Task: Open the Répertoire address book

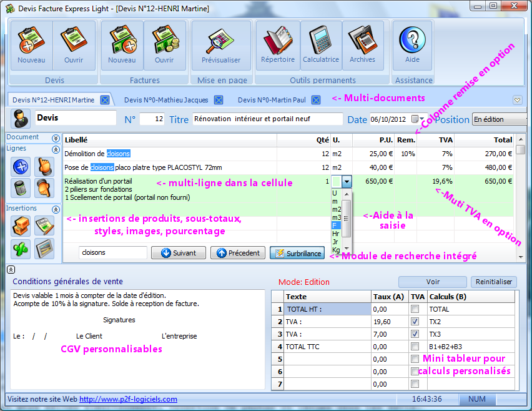Action: pyautogui.click(x=278, y=45)
